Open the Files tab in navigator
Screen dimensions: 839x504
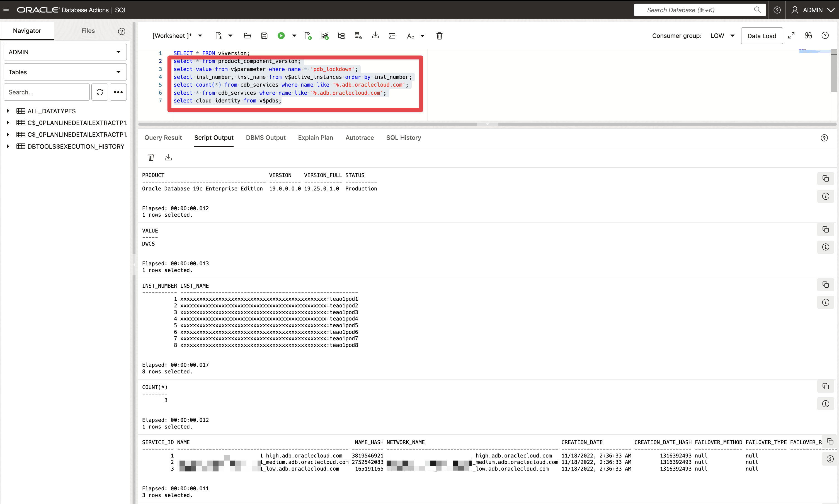click(88, 31)
